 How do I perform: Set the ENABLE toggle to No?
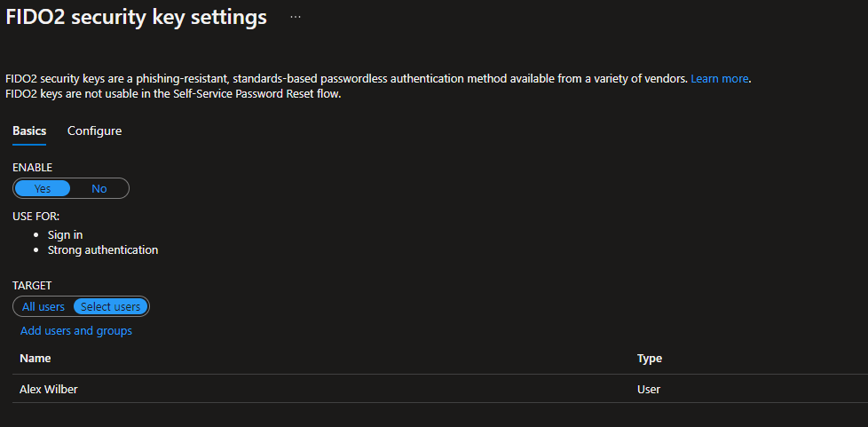point(99,188)
